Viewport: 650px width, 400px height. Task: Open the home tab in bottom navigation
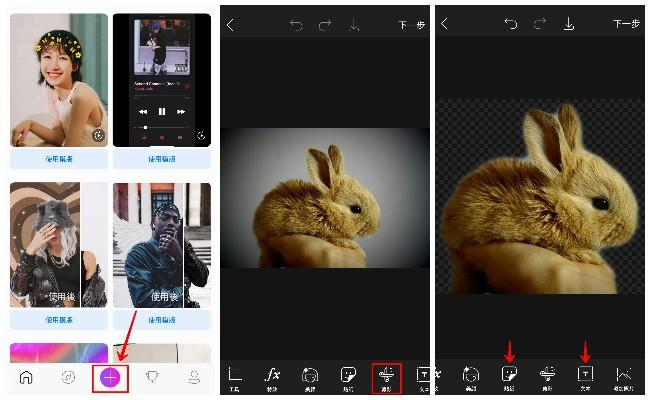click(26, 378)
